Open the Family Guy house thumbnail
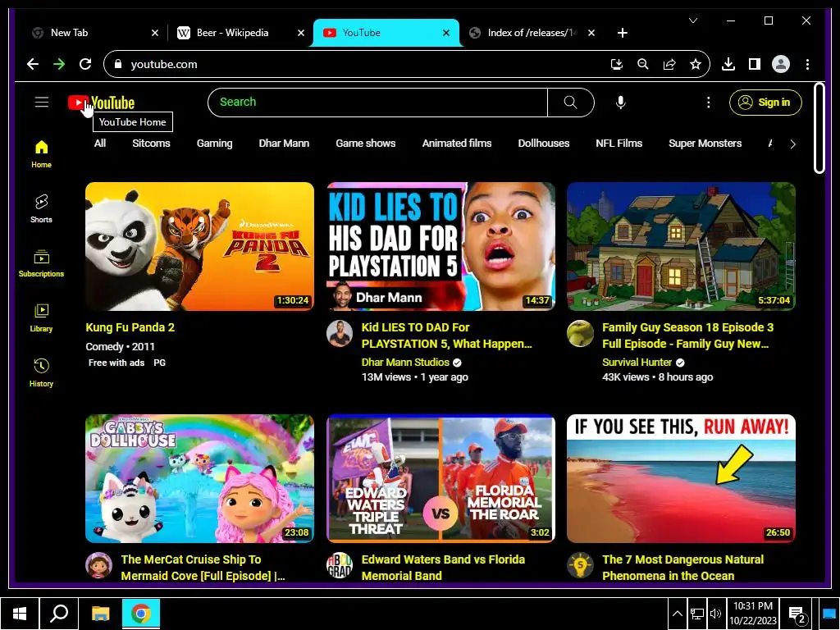 [x=681, y=246]
